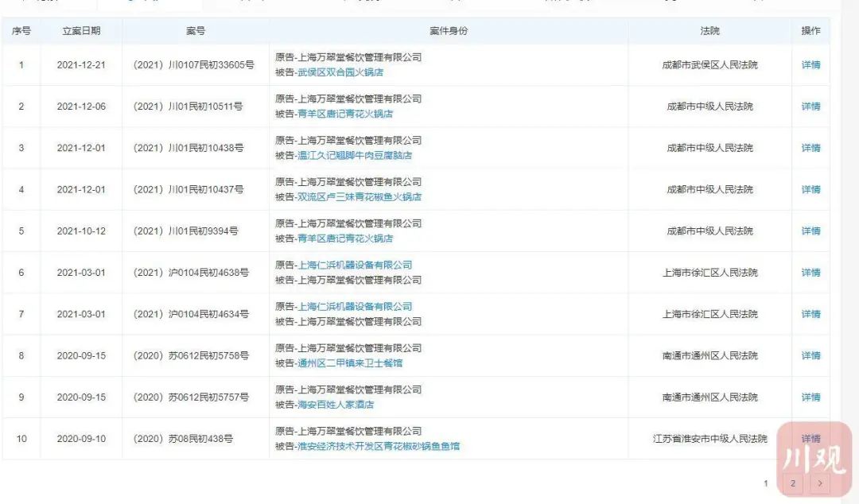Open 详情 for case row 1
Image resolution: width=859 pixels, height=504 pixels.
click(810, 64)
